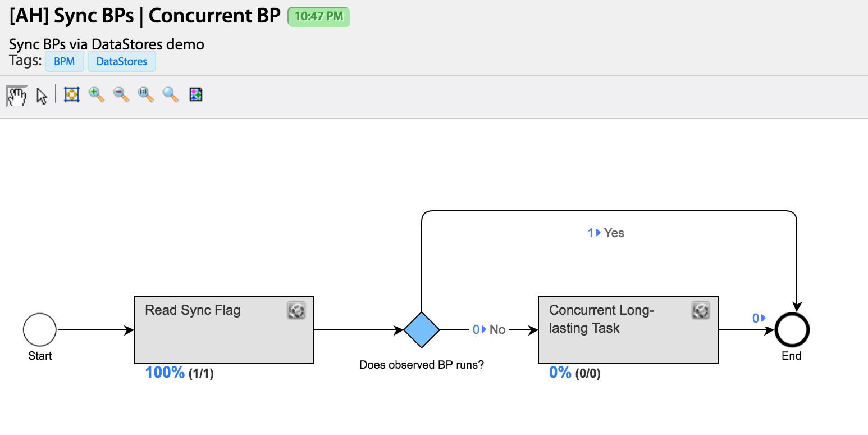Screen dimensions: 868x435
Task: Select the End event circle
Action: [x=792, y=330]
